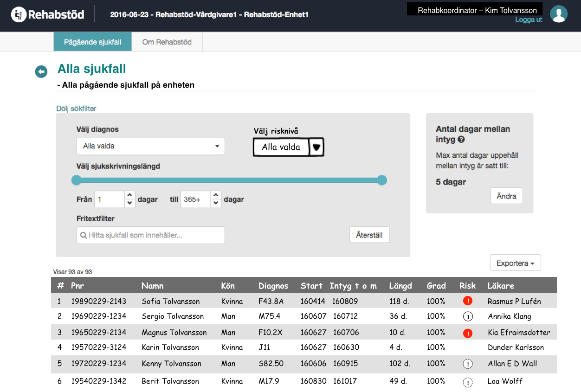Sort by the Diagnos column header

coord(273,286)
